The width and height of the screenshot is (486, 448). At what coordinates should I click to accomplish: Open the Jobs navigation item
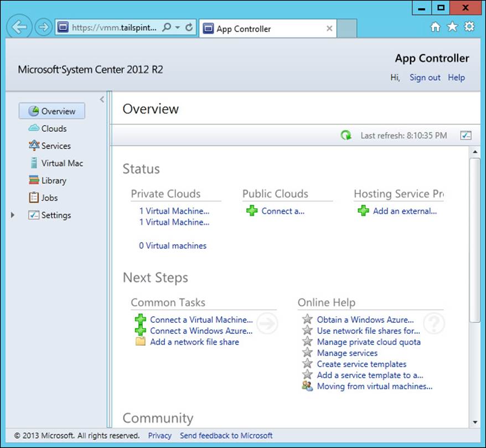(43, 198)
